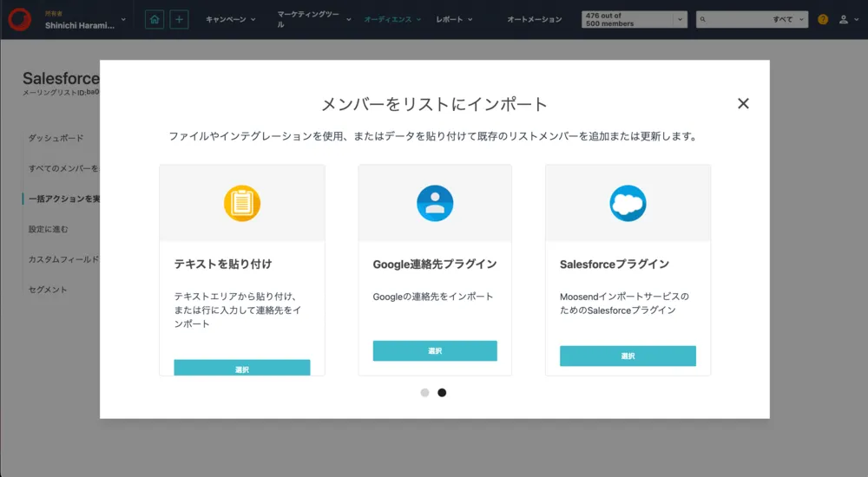Screen dimensions: 868x477
Task: Click the Googleの連絡先をインポート description
Action: point(433,297)
